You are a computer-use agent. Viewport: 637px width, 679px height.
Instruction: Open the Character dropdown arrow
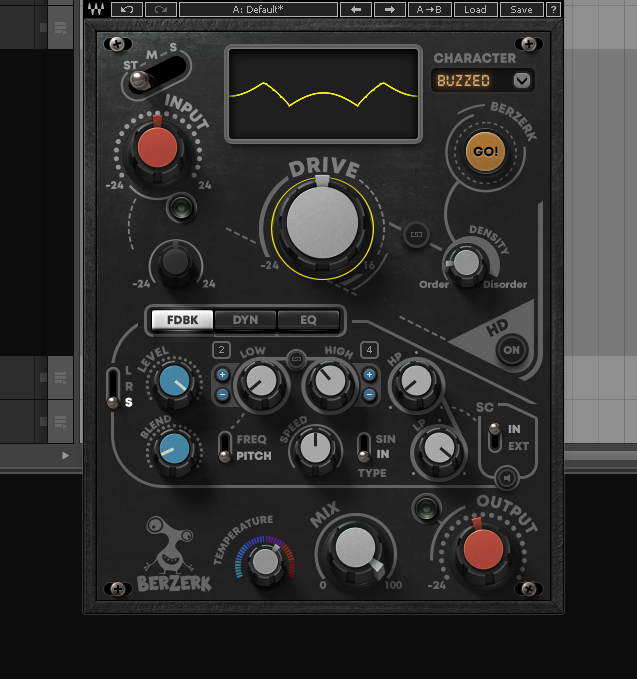(522, 81)
